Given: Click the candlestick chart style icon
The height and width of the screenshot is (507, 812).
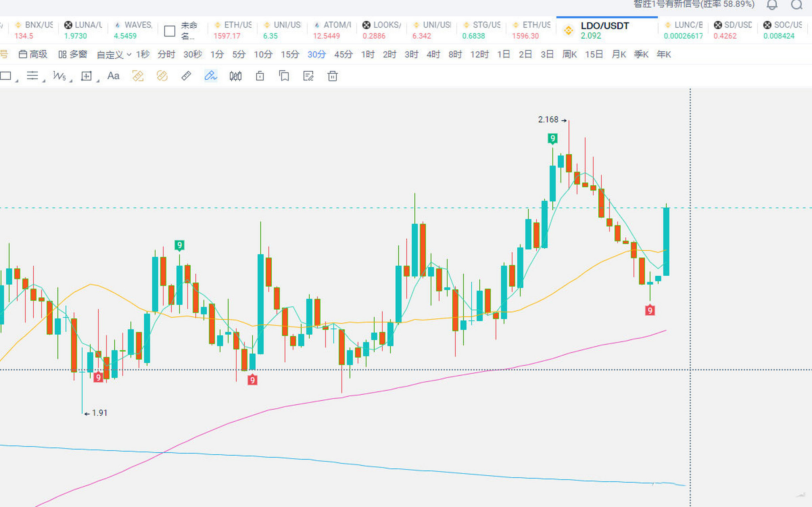Looking at the screenshot, I should [235, 76].
